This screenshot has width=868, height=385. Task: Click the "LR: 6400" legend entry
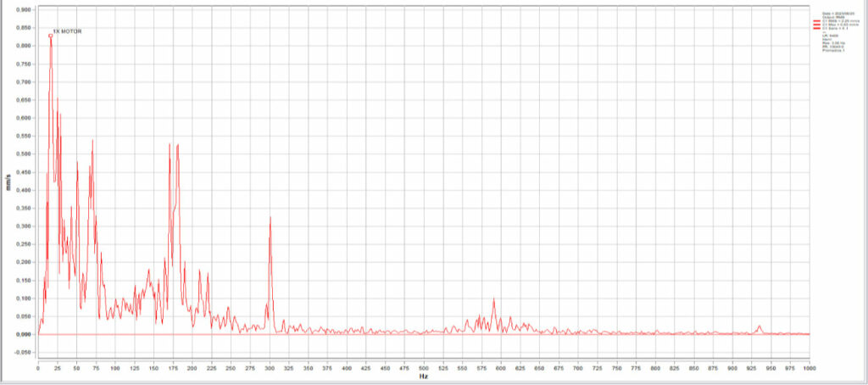(x=831, y=36)
